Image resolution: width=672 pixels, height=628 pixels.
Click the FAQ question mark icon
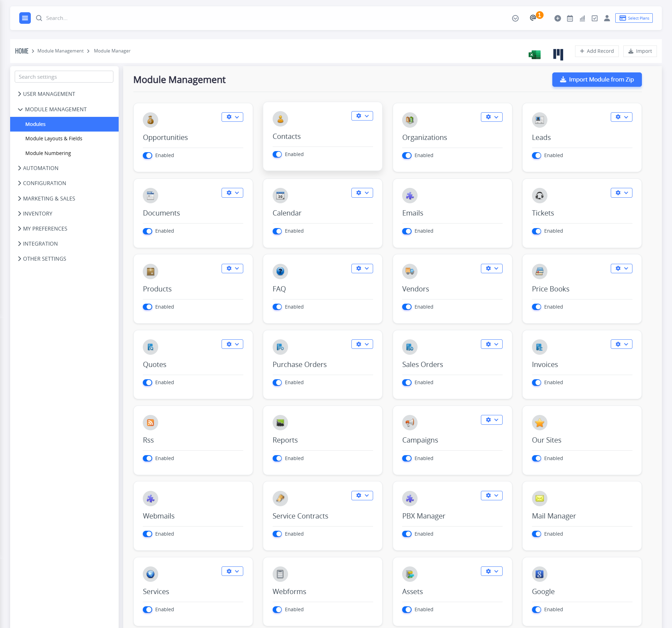click(x=280, y=271)
